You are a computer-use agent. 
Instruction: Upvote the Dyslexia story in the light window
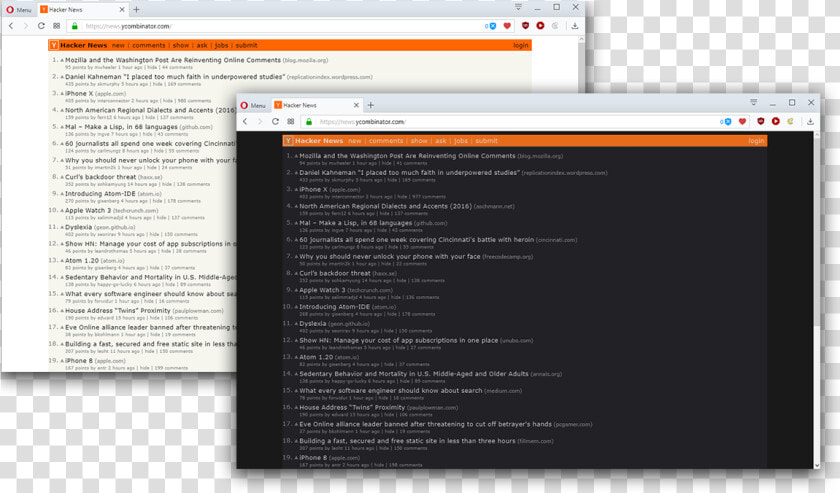coord(62,228)
